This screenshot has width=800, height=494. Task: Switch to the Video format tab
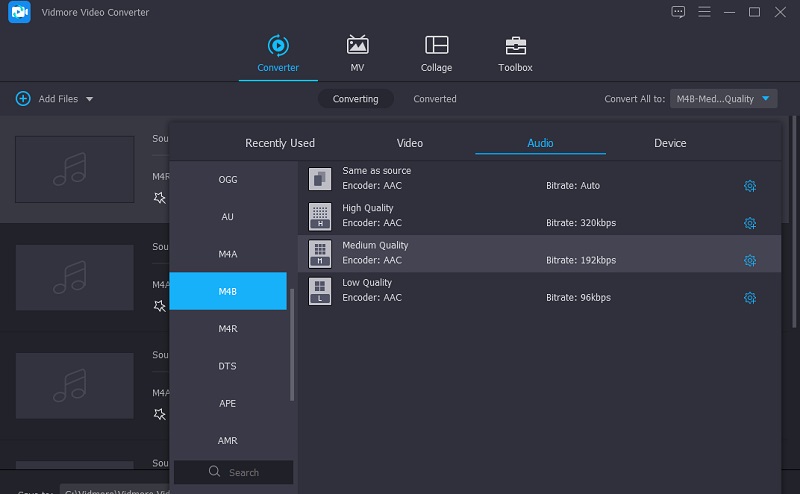point(410,143)
